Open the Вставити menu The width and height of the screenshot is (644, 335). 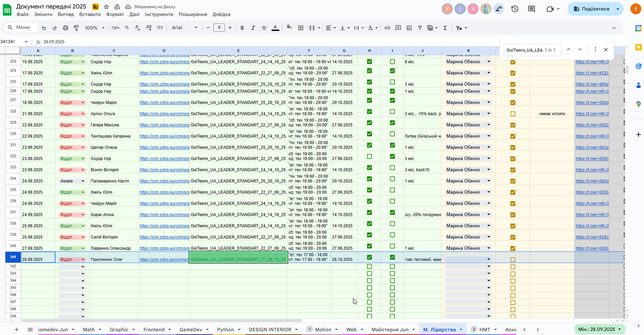coord(90,14)
